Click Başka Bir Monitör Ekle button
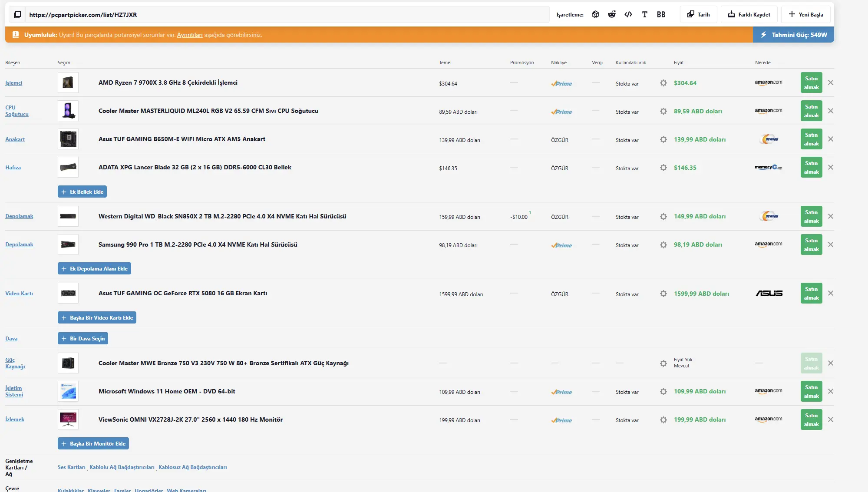The image size is (868, 492). (x=93, y=443)
